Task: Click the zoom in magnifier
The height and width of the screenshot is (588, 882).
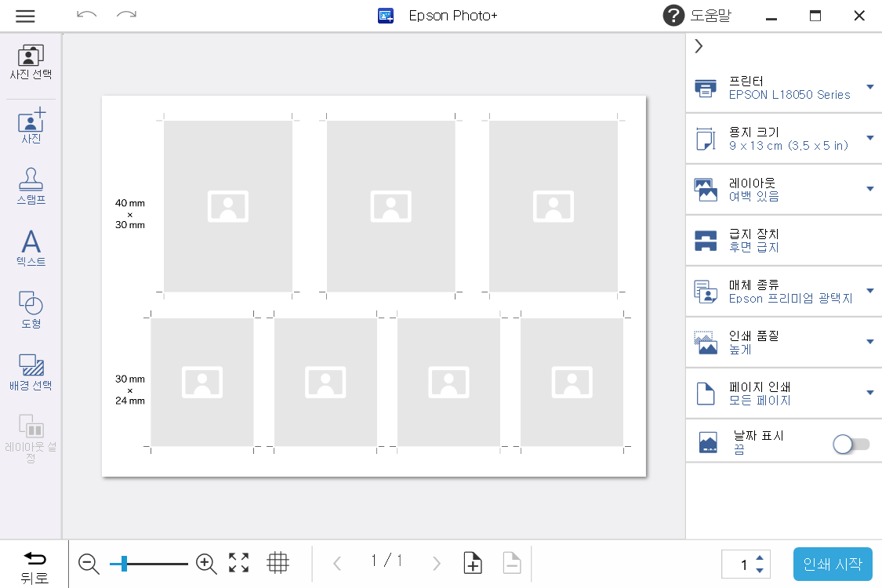Action: (x=206, y=563)
